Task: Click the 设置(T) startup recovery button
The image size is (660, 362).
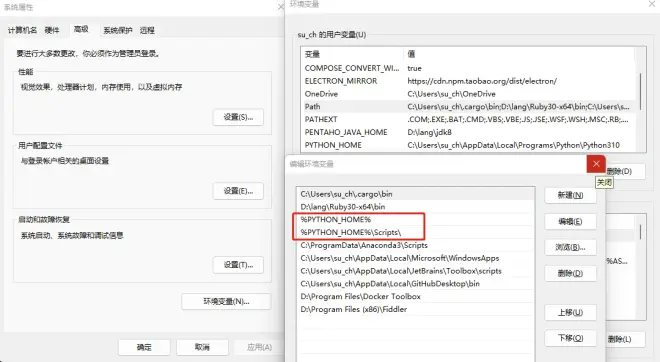Action: [238, 265]
